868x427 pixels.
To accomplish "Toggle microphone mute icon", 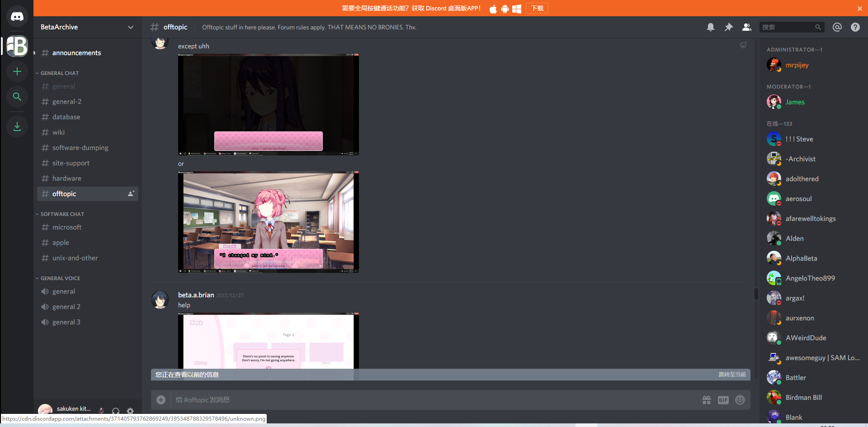I will point(102,411).
